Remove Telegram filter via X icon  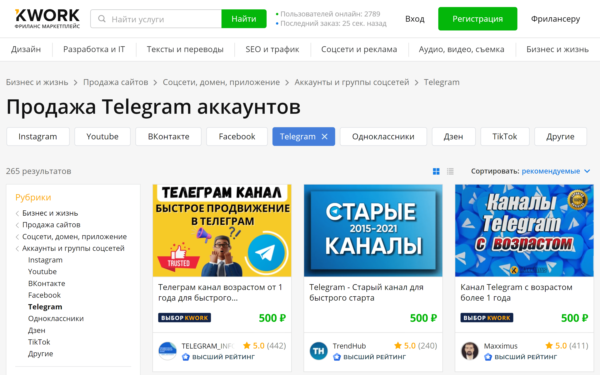[324, 137]
